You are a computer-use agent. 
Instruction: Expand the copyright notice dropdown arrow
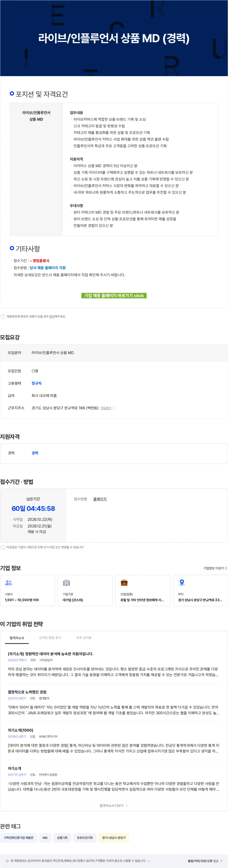click(x=149, y=861)
